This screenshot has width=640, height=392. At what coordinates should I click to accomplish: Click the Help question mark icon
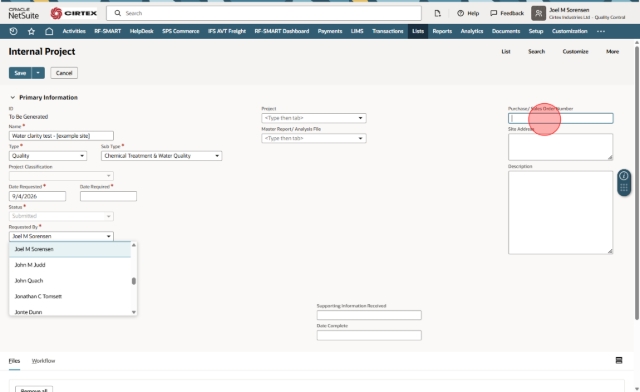(460, 13)
